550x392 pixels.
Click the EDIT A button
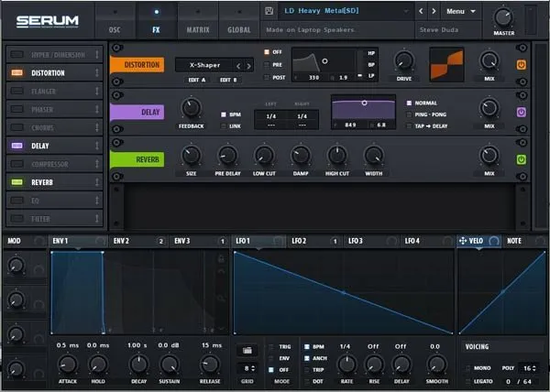[197, 80]
